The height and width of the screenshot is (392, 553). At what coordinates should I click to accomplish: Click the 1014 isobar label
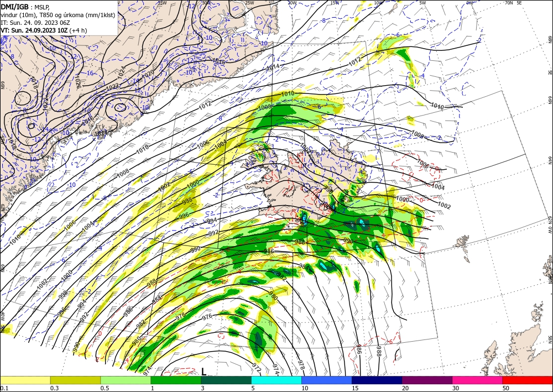272,67
